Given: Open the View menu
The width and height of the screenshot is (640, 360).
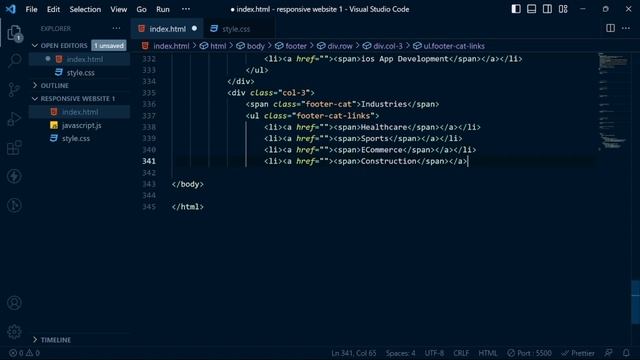Looking at the screenshot, I should (x=119, y=9).
